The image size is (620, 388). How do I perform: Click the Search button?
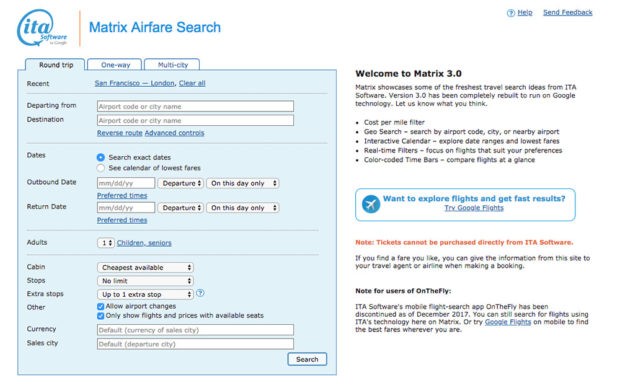click(307, 359)
